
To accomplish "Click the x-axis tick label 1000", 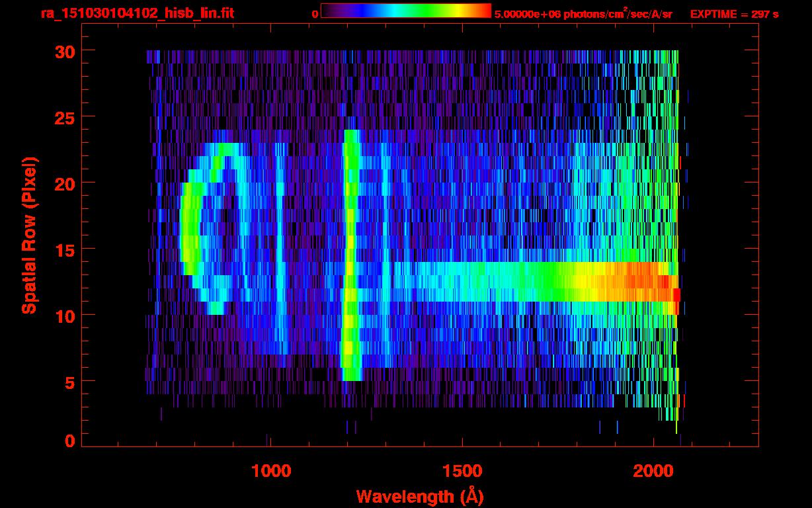I will 271,471.
